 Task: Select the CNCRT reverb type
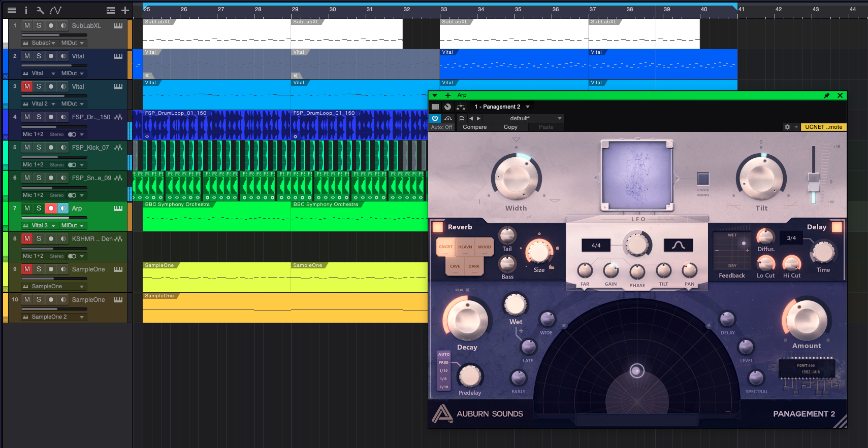pyautogui.click(x=446, y=247)
